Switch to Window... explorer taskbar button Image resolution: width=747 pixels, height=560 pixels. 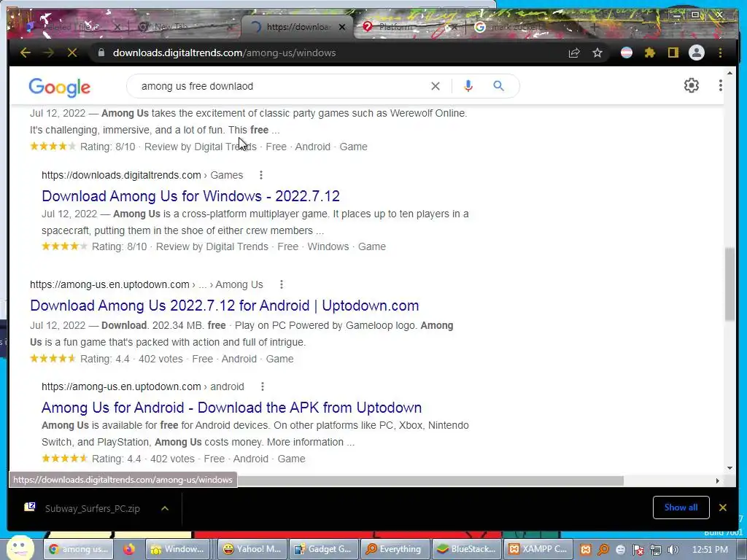179,549
